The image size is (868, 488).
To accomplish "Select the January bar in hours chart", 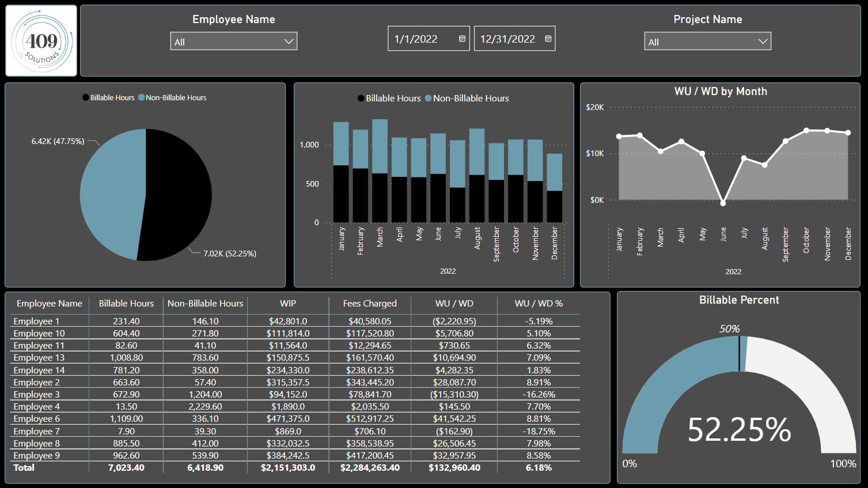I will (341, 172).
